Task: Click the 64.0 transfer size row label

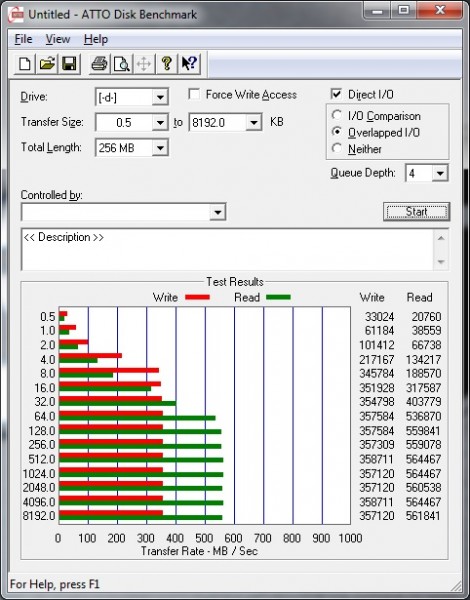Action: 45,416
